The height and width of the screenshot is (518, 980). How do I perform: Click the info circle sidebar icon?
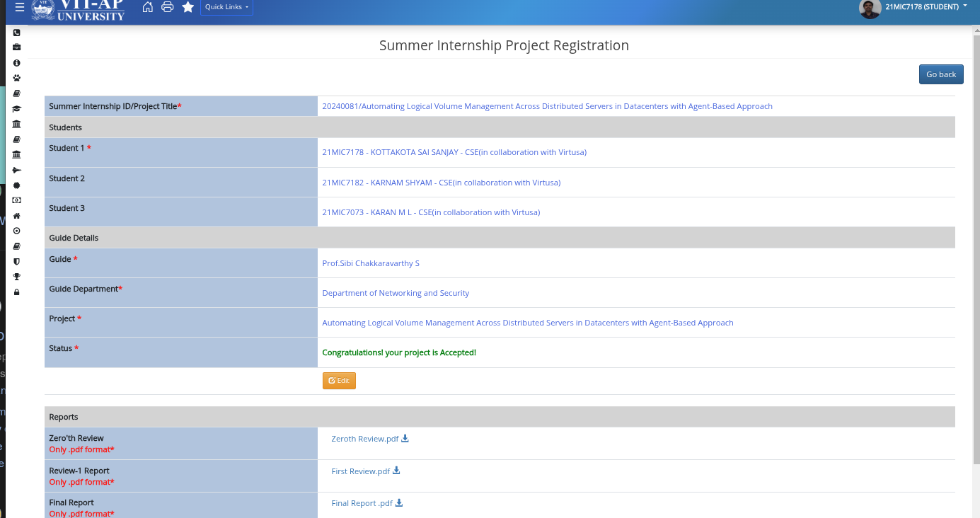click(17, 63)
